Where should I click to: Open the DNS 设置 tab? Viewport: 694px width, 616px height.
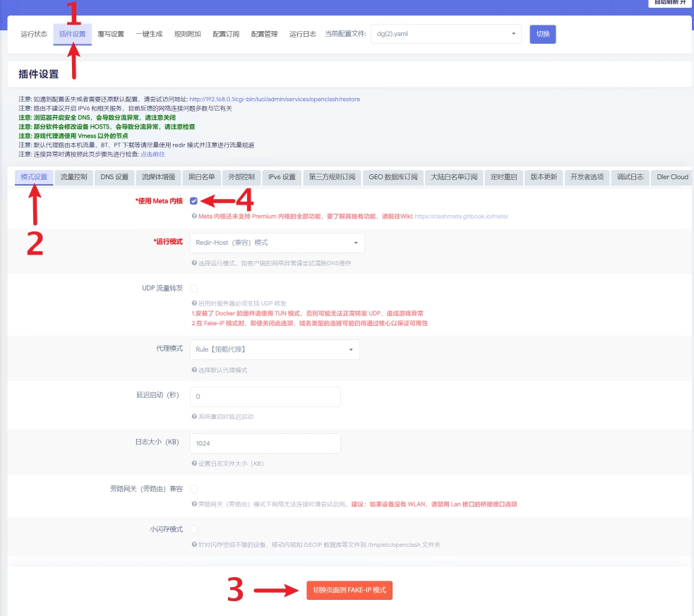tap(114, 177)
